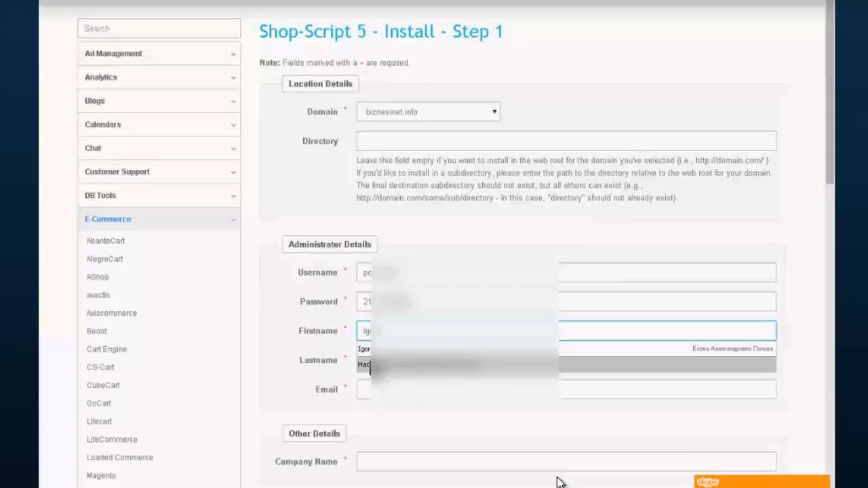Viewport: 868px width, 488px height.
Task: Open Magento script link
Action: (101, 476)
